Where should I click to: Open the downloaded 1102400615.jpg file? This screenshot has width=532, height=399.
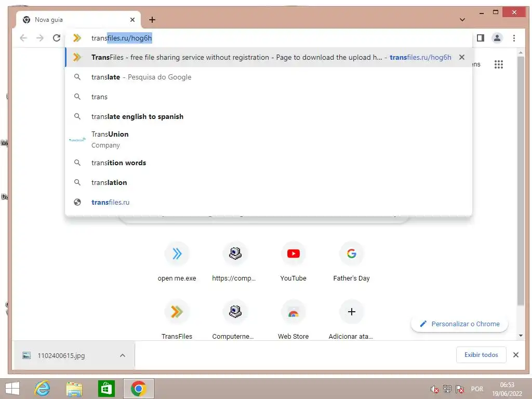pyautogui.click(x=61, y=355)
